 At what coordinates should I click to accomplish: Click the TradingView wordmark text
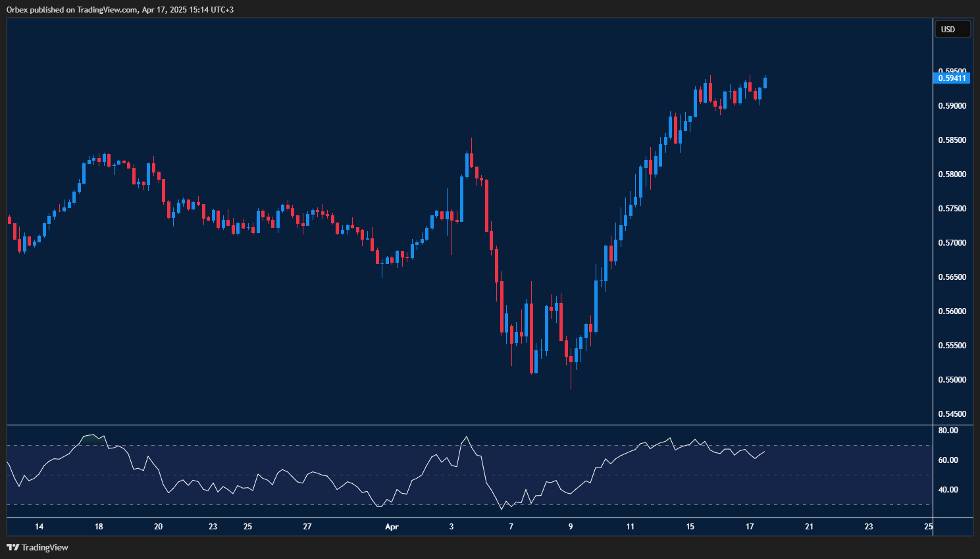coord(45,548)
